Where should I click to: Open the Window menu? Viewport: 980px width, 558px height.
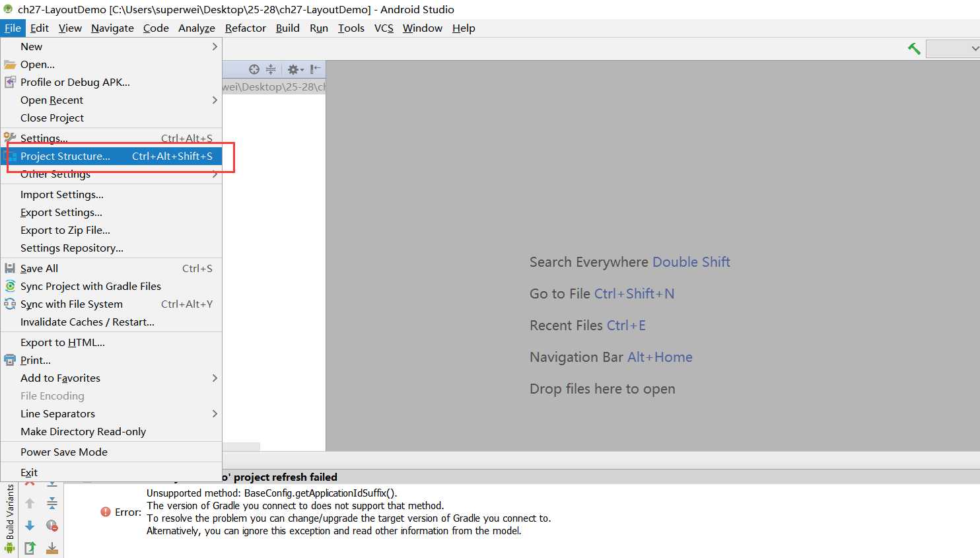423,28
